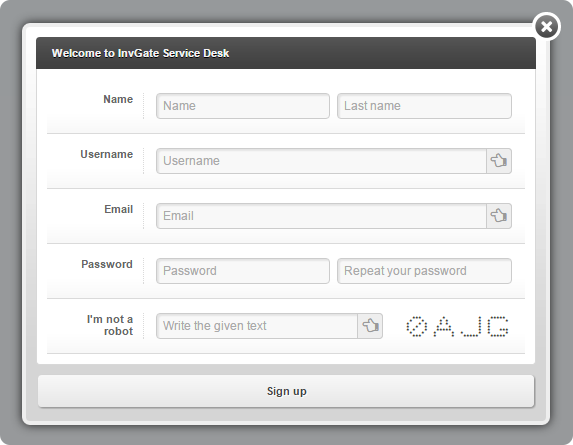
Task: Select the Username text field
Action: [321, 161]
